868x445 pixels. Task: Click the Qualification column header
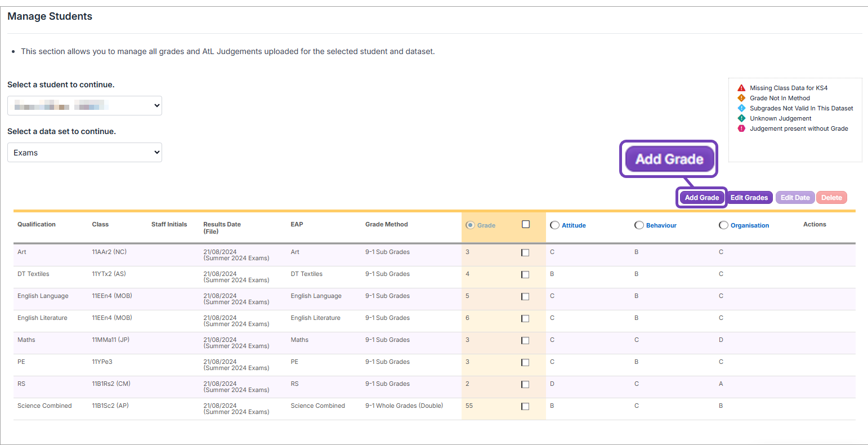coord(37,224)
